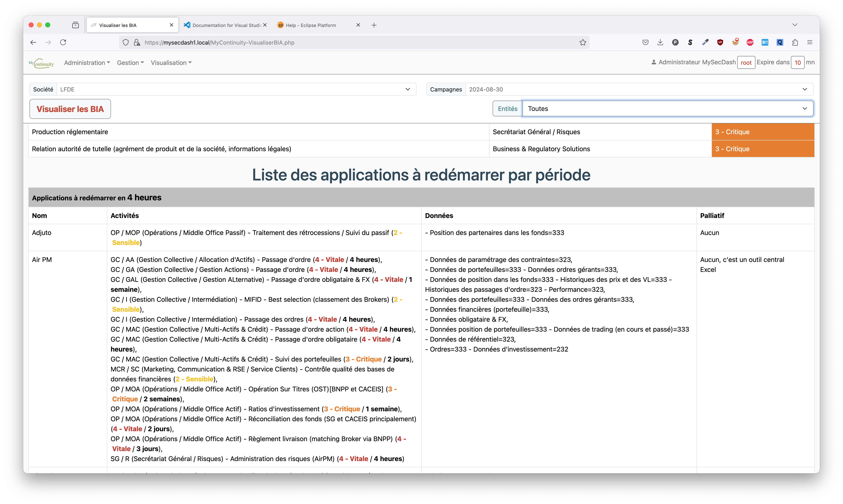Switch to Help - Eclipse Platform tab
Viewport: 843px width, 504px height.
[319, 25]
